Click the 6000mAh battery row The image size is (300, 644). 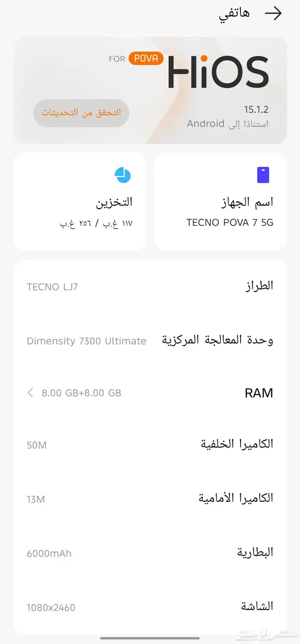pyautogui.click(x=150, y=552)
